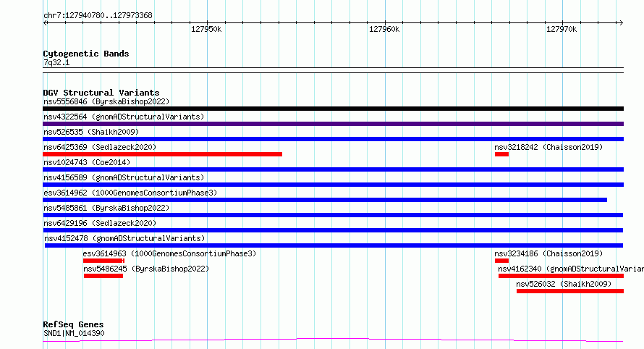
Task: Click the nsv3218242 (Chaisson2019) label
Action: point(548,147)
